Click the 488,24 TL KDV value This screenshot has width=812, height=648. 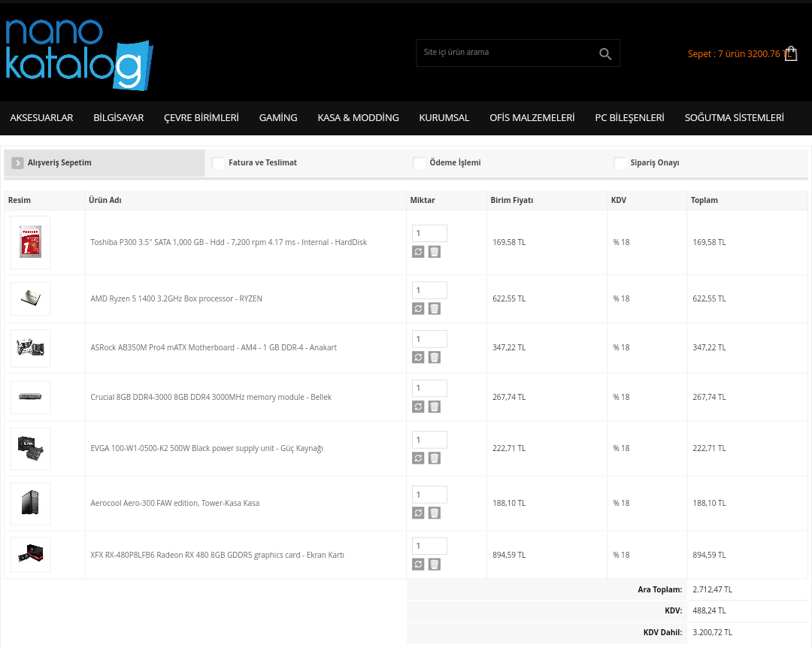tap(709, 610)
